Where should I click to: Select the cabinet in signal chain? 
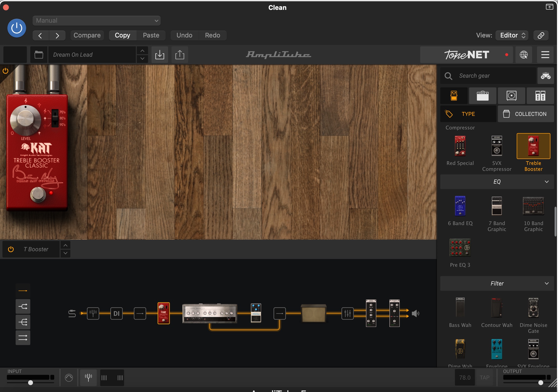click(314, 313)
